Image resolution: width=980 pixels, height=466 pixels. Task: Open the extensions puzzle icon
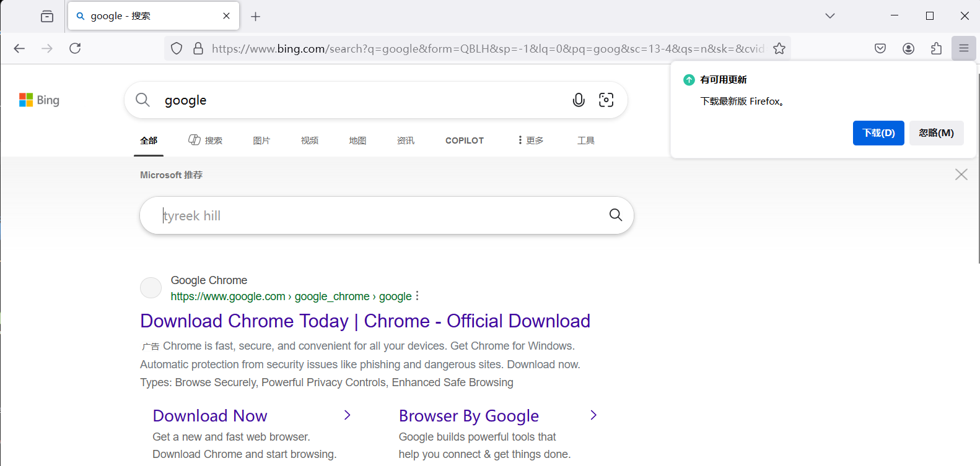[x=936, y=48]
